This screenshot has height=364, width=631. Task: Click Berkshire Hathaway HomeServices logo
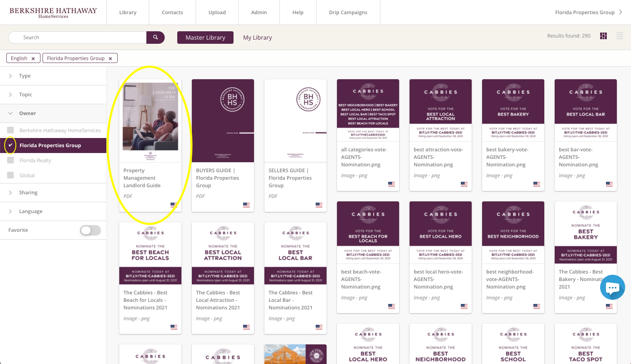tap(53, 13)
